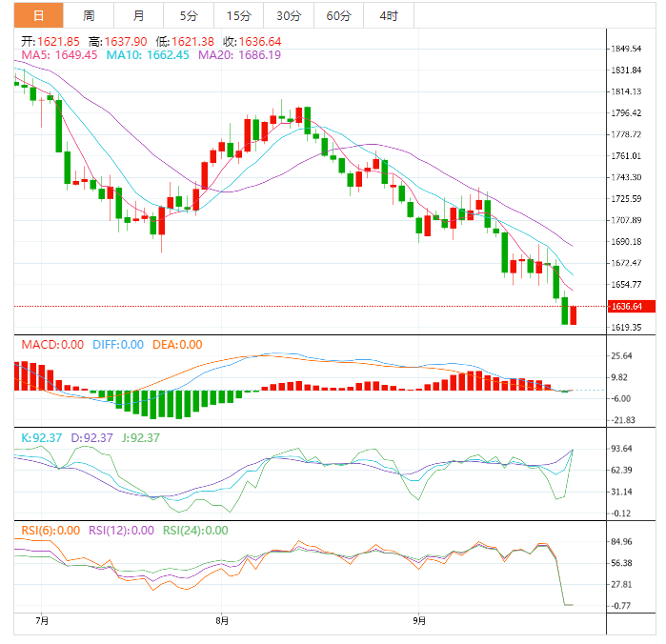This screenshot has height=644, width=666.
Task: Click the MACD:0.00 indicator label
Action: pyautogui.click(x=52, y=345)
